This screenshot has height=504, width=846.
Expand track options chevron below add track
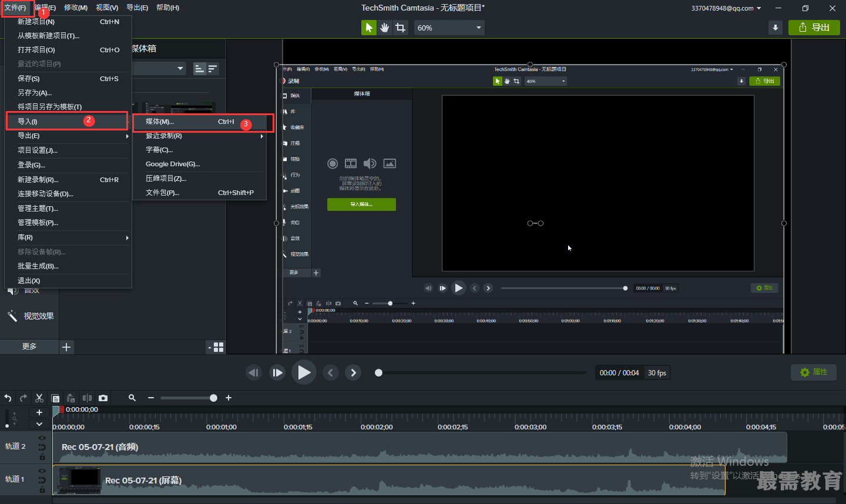pyautogui.click(x=39, y=424)
